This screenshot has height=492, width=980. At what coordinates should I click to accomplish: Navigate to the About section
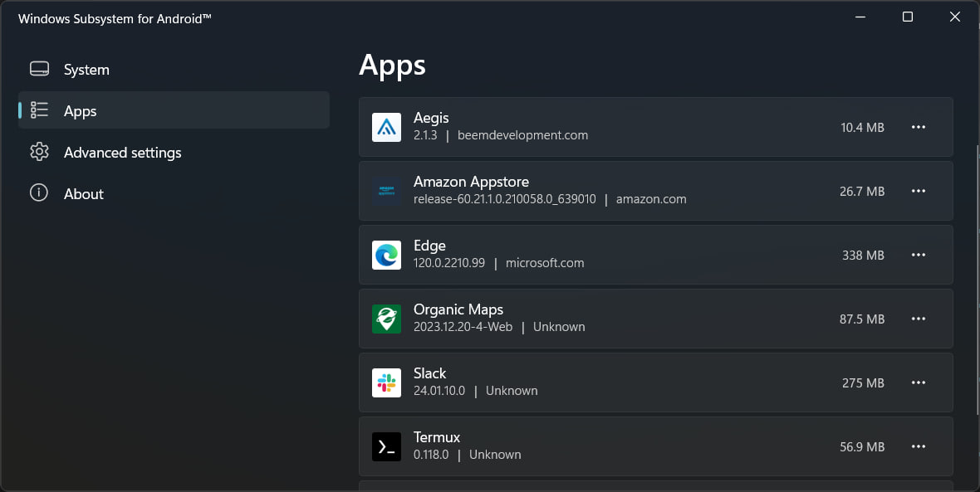click(83, 193)
